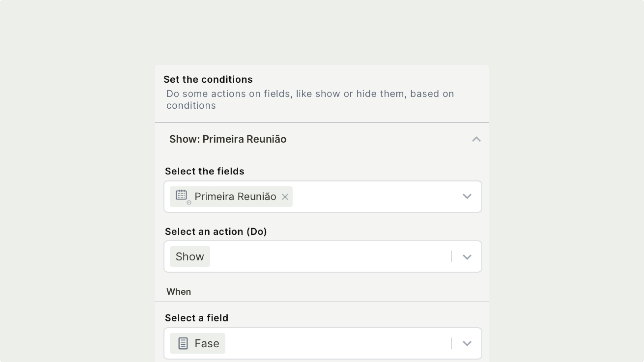Open the Select a field dropdown arrow
Screen dimensions: 644x362
click(x=467, y=344)
